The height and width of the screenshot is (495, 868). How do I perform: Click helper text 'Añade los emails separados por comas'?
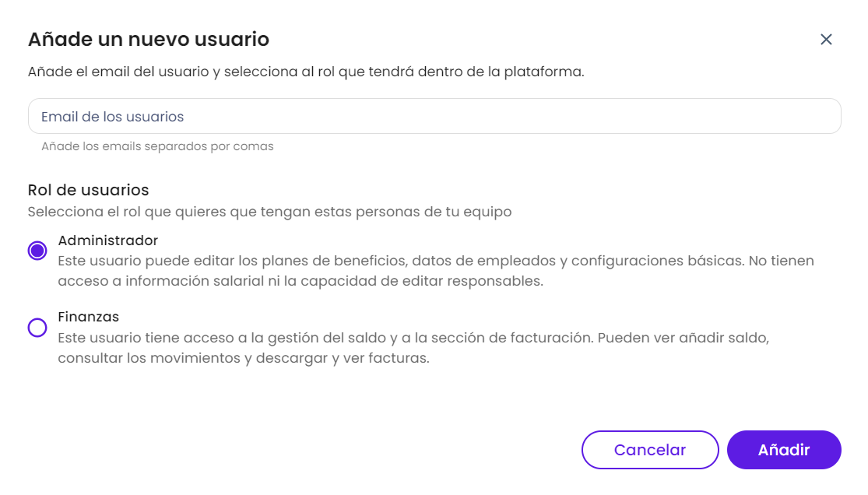[157, 146]
